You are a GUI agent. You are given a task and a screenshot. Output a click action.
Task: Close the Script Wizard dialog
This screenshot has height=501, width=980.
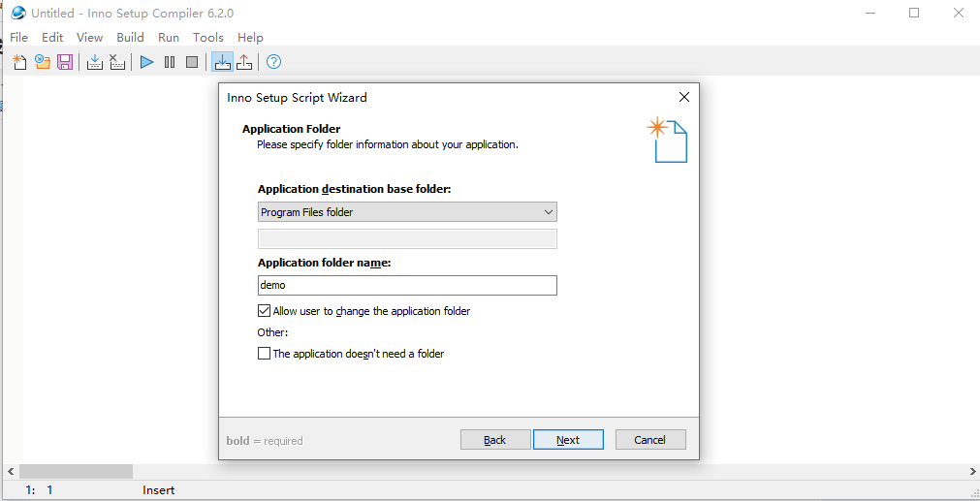click(x=683, y=97)
